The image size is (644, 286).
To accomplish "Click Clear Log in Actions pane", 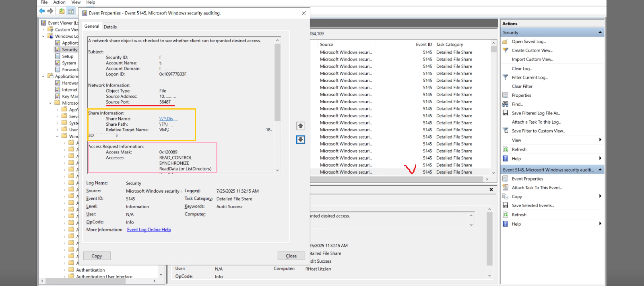I will (x=522, y=68).
